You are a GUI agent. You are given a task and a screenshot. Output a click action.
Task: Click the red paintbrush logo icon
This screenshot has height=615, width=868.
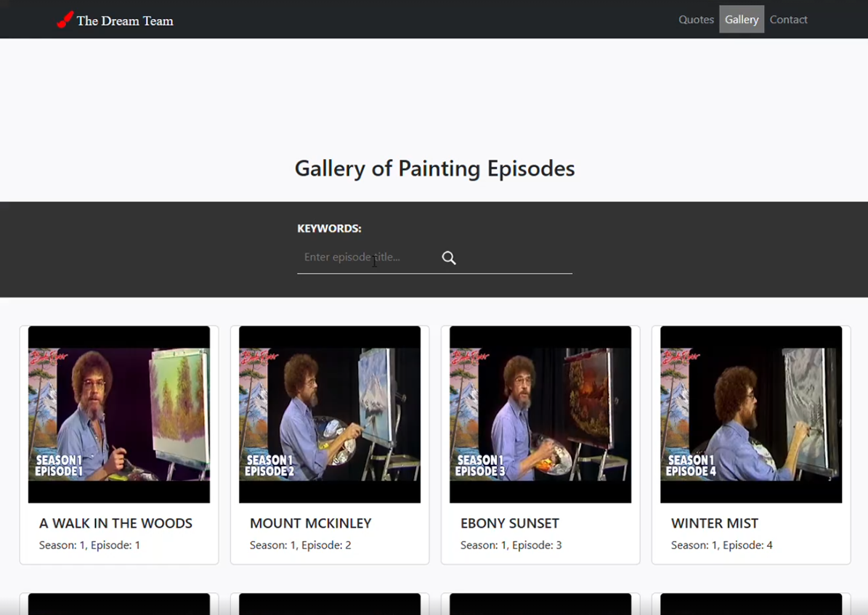pyautogui.click(x=65, y=20)
